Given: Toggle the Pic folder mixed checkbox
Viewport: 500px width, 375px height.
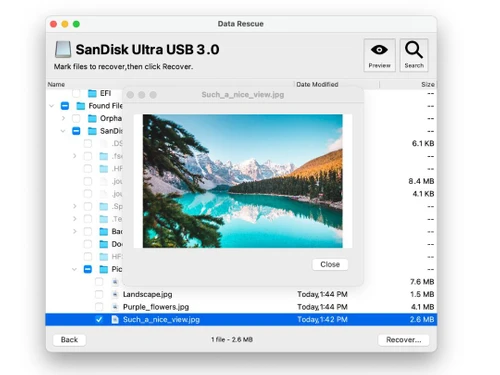Looking at the screenshot, I should 88,269.
